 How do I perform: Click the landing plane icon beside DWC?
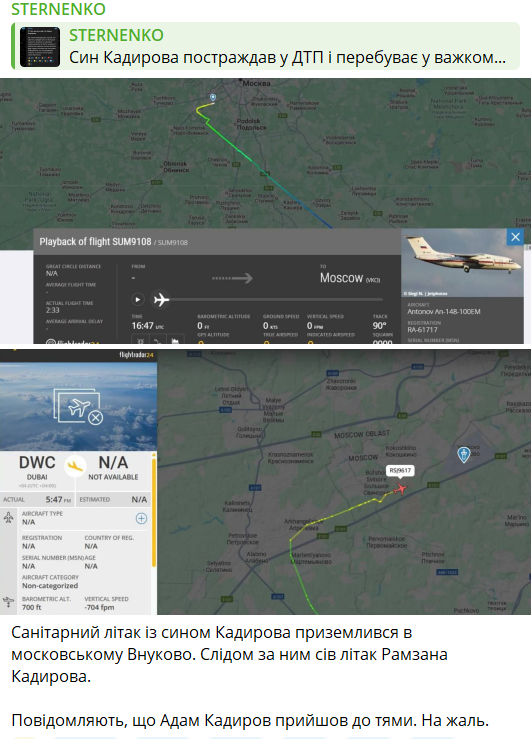click(x=75, y=466)
